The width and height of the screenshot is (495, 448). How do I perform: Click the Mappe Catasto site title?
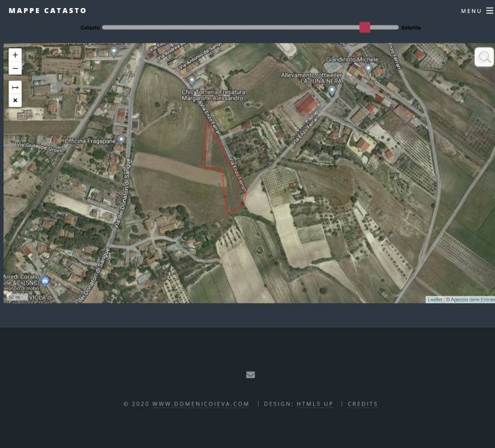[x=48, y=11]
